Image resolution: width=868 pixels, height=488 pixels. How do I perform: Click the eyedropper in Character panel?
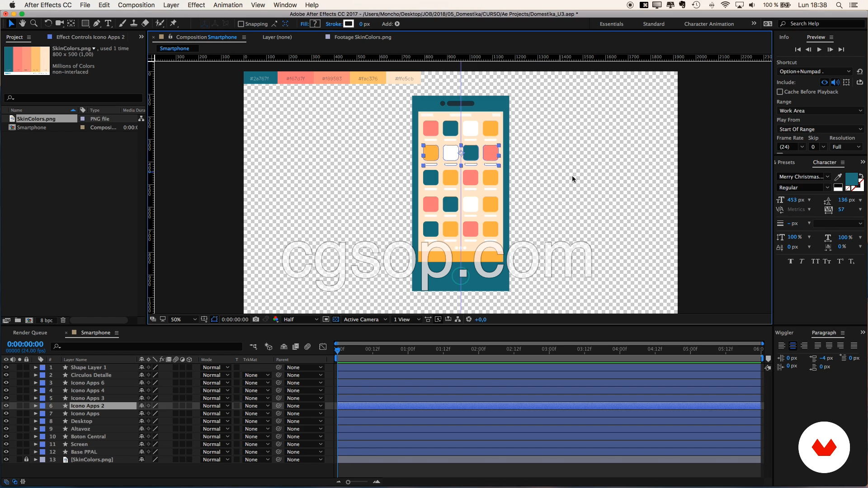(838, 177)
